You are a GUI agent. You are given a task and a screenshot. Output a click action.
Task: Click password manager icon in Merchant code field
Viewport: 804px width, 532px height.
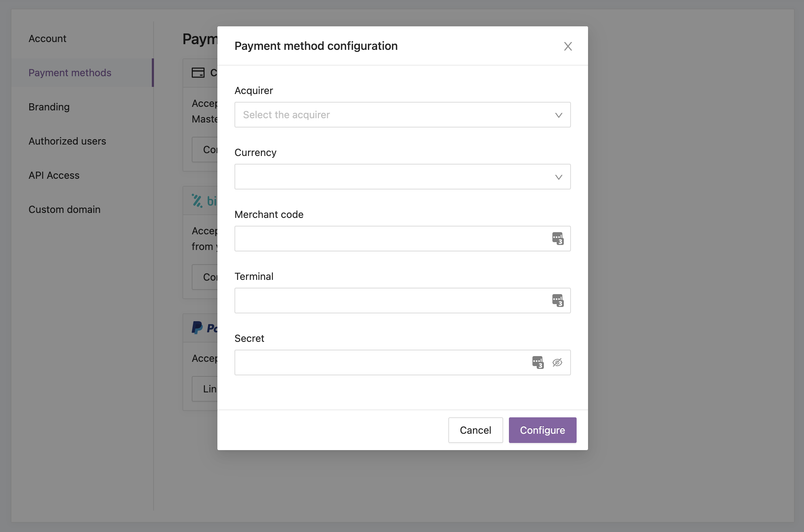(558, 239)
